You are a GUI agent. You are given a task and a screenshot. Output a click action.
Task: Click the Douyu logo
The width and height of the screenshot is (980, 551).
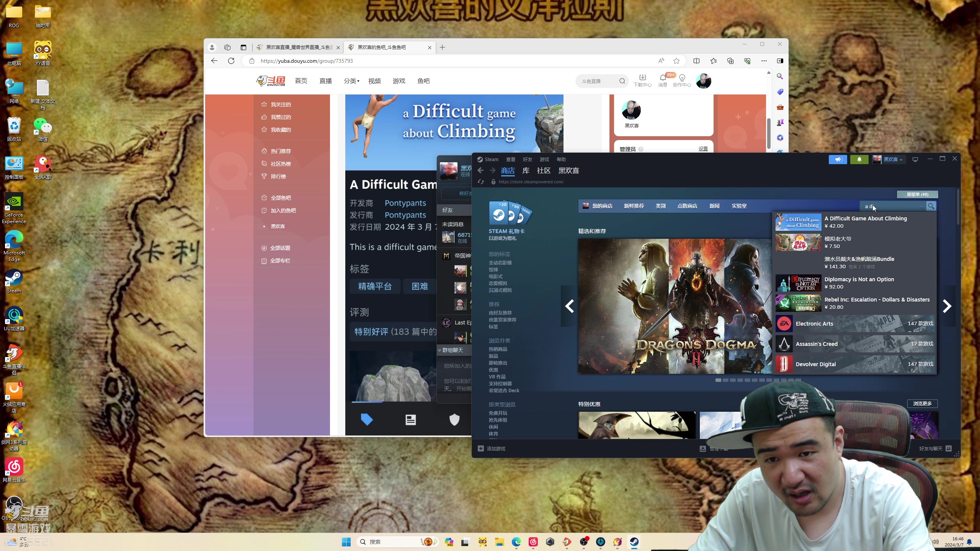pyautogui.click(x=271, y=81)
